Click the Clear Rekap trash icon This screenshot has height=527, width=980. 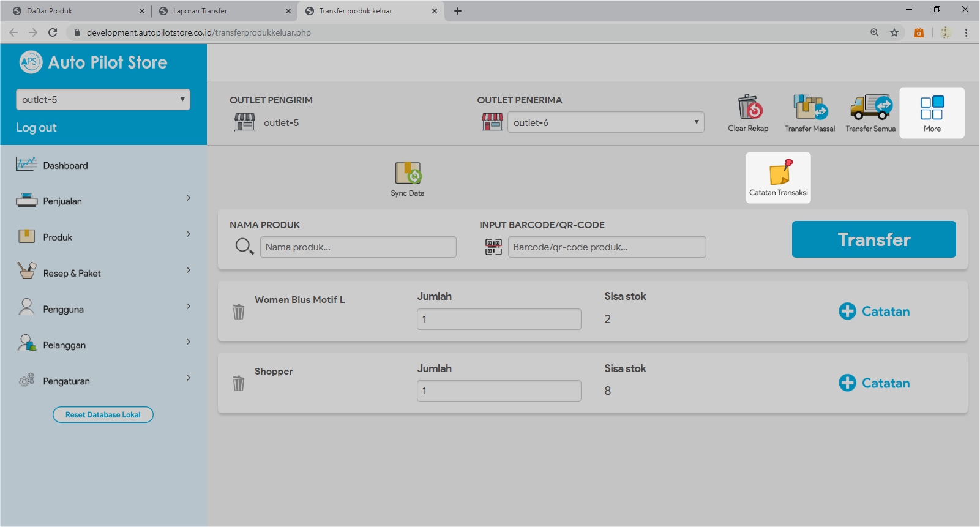(749, 108)
